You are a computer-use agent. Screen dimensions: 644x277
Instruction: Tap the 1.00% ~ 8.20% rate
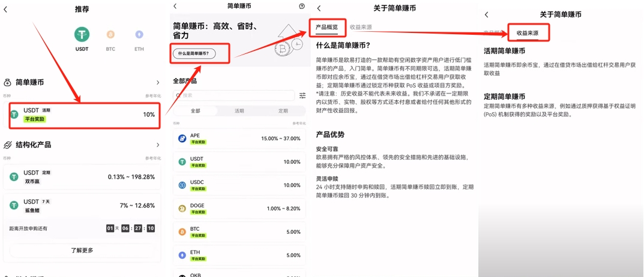point(283,209)
